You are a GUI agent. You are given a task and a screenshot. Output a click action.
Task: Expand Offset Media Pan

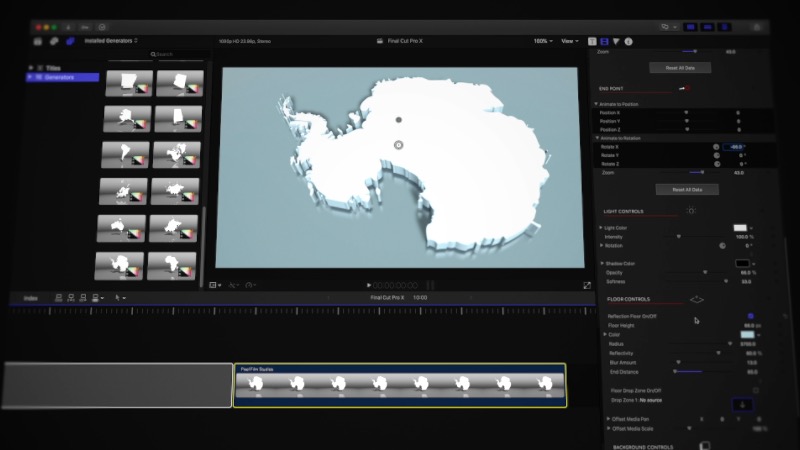coord(608,419)
